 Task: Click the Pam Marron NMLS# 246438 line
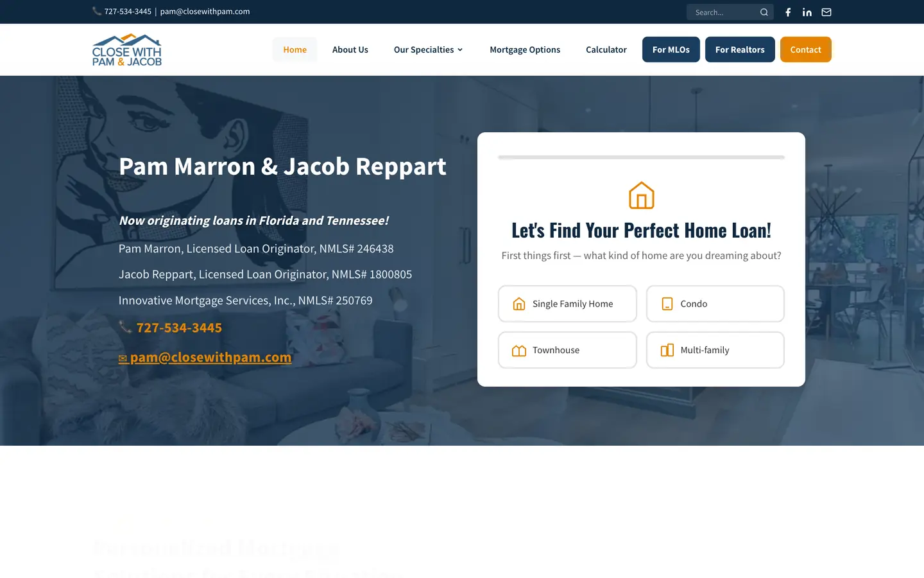[x=256, y=249]
